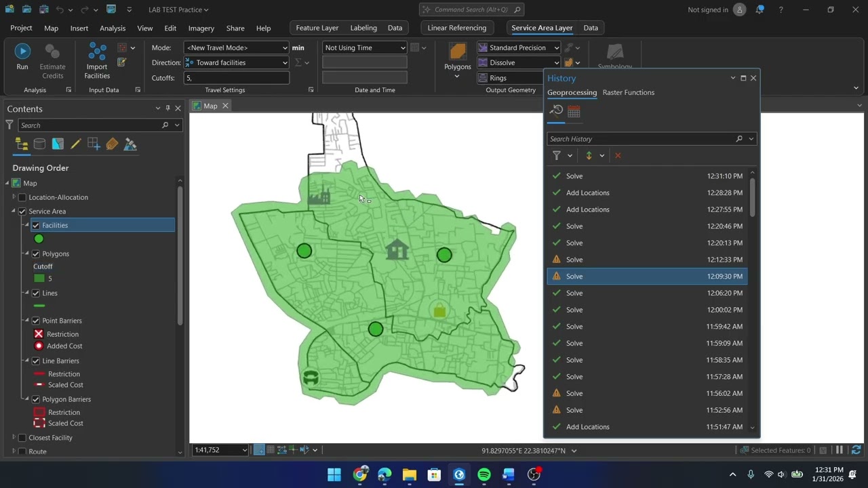Select List By Drawing Order icon
The image size is (868, 488).
(22, 144)
